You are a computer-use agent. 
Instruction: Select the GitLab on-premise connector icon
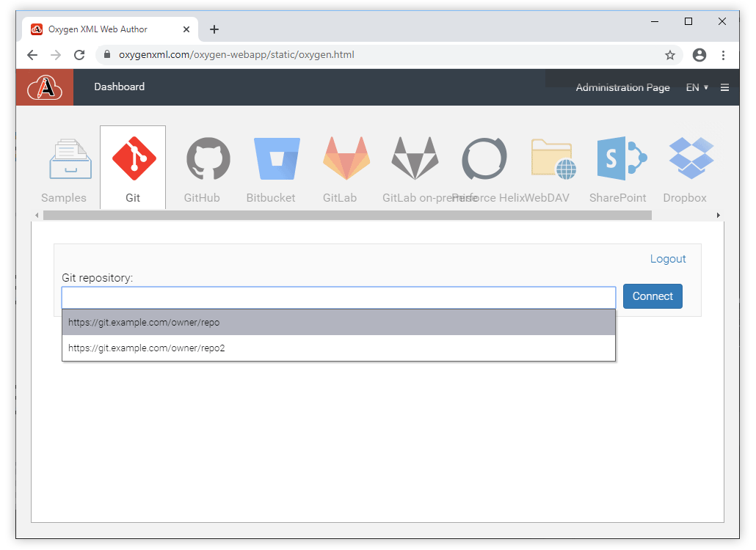coord(415,158)
